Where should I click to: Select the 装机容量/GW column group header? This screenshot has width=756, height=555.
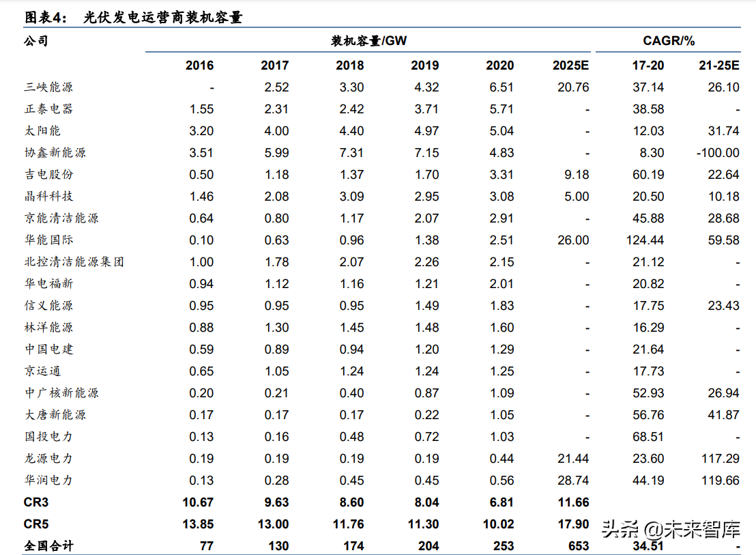(368, 41)
